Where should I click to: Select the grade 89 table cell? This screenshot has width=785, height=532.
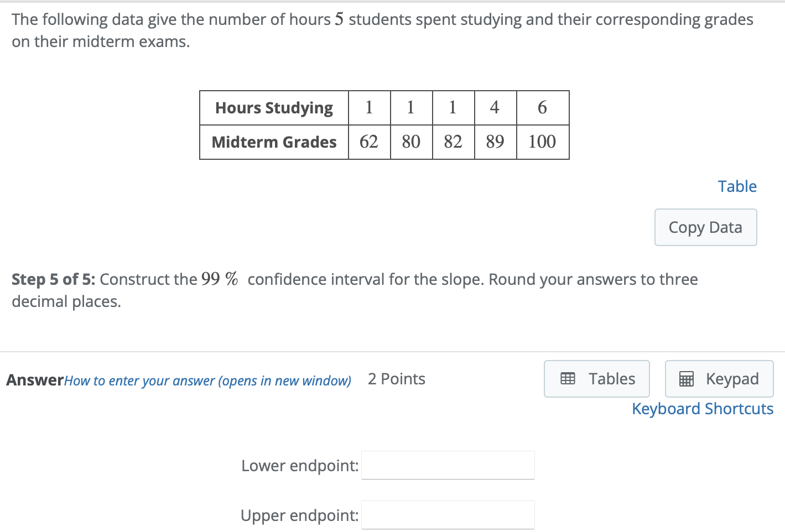495,142
